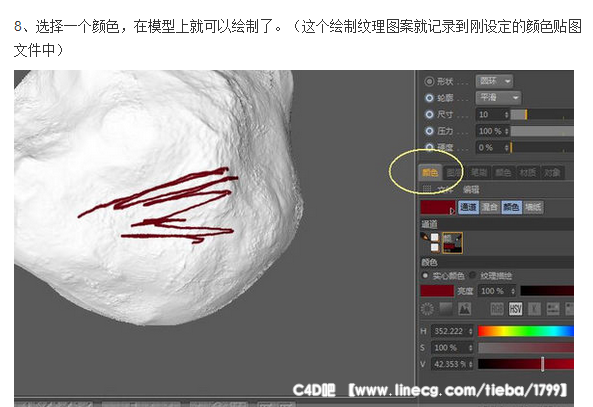Click the dark red swatch beside 亮度
The width and height of the screenshot is (593, 407).
point(437,291)
